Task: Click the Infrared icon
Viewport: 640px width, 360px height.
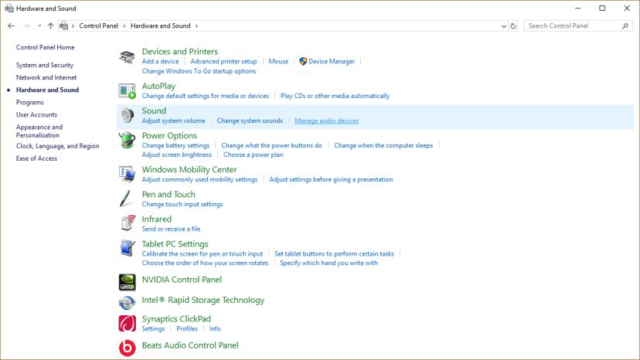Action: 127,223
